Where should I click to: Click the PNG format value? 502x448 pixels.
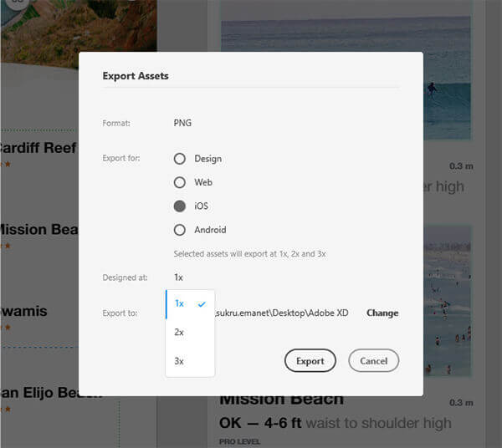[x=182, y=123]
